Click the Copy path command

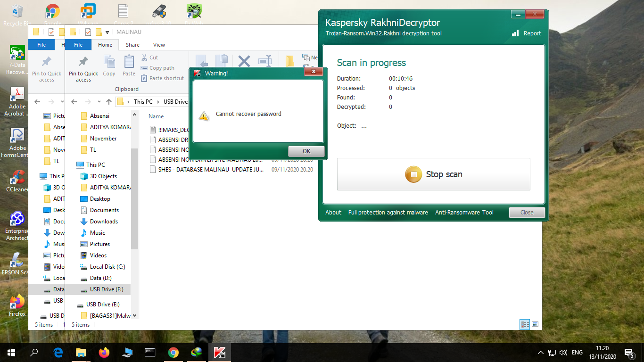click(x=157, y=68)
